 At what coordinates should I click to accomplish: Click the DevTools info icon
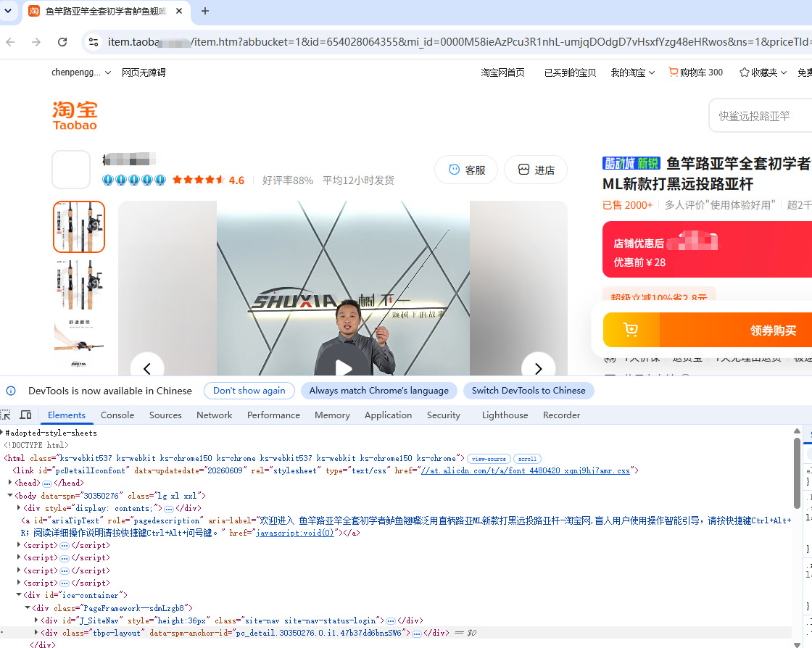(x=11, y=391)
